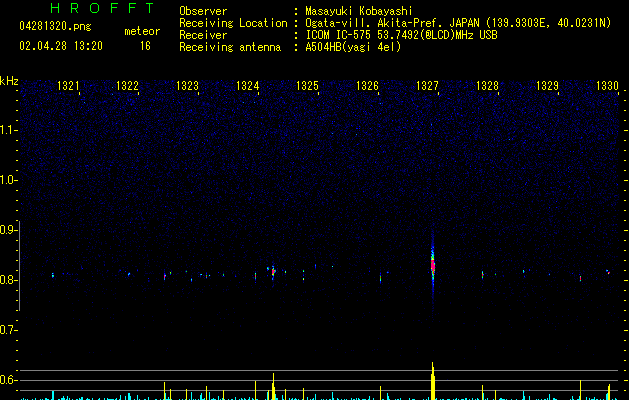Click the 1.0 frequency axis label
This screenshot has height=400, width=629.
8,180
